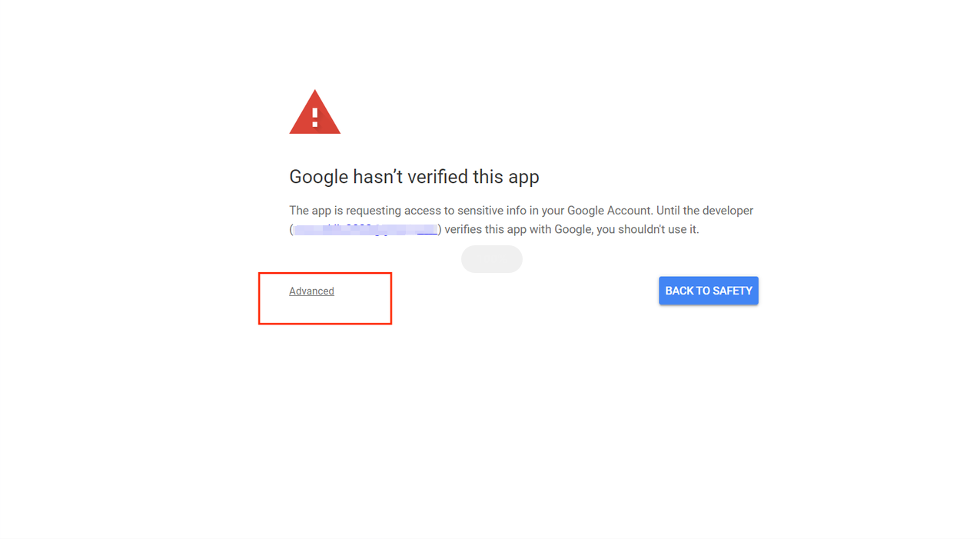Screen dimensions: 980x539
Task: Click "Until the developer" in the paragraph
Action: coord(704,211)
